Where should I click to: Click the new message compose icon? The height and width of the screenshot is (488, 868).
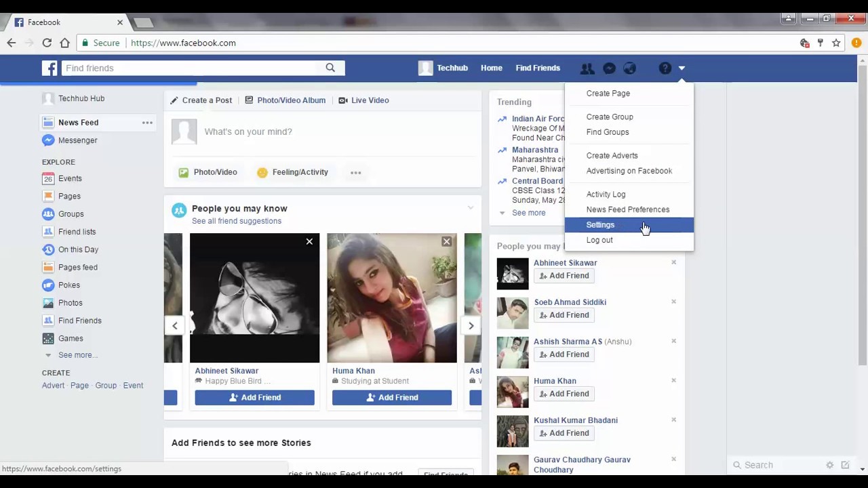tap(845, 465)
